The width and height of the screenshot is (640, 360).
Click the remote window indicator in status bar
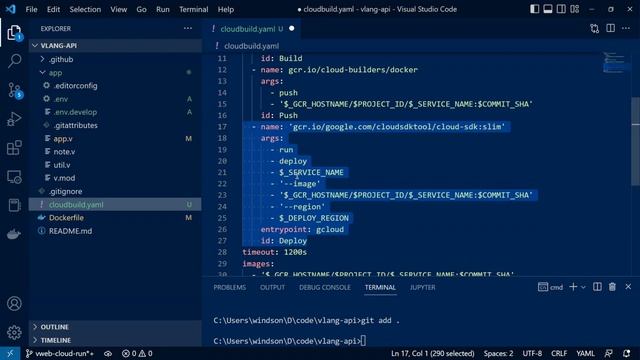coord(10,353)
